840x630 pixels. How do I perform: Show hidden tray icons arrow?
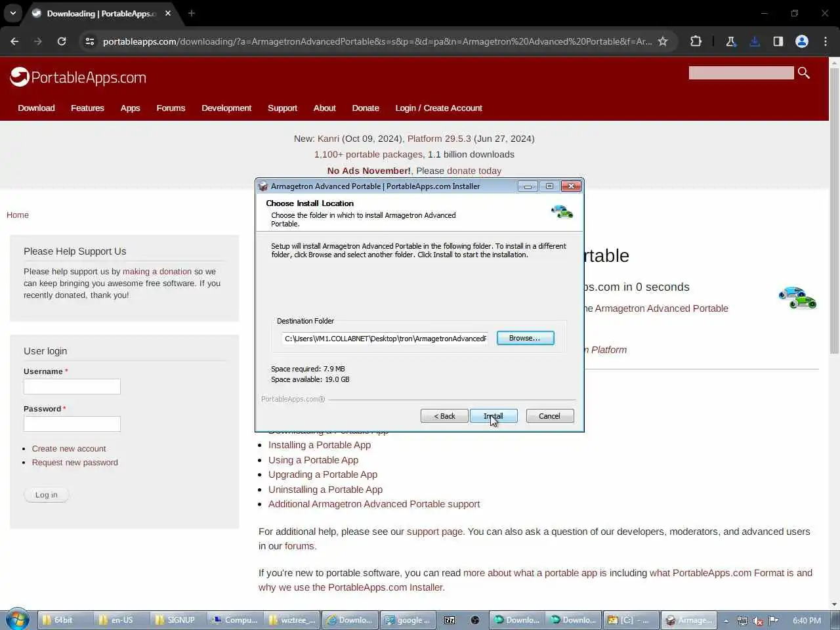click(726, 620)
